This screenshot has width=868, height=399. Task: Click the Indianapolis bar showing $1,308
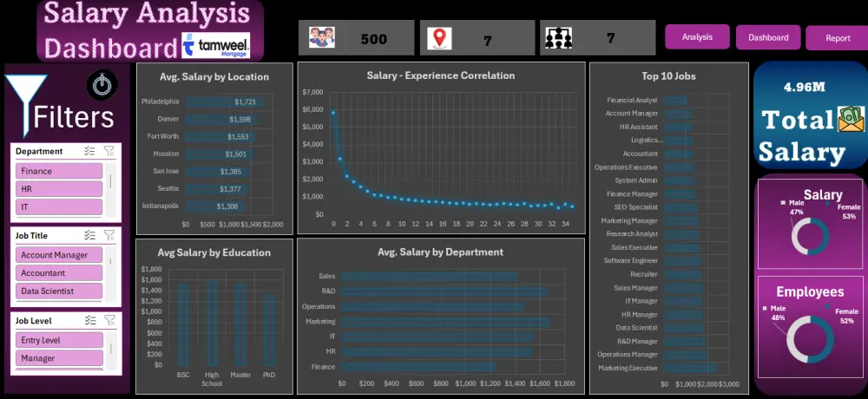(x=214, y=206)
